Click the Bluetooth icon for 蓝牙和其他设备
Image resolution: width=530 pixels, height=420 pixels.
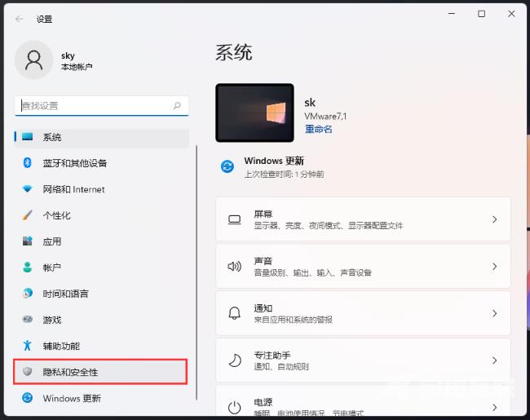tap(28, 163)
